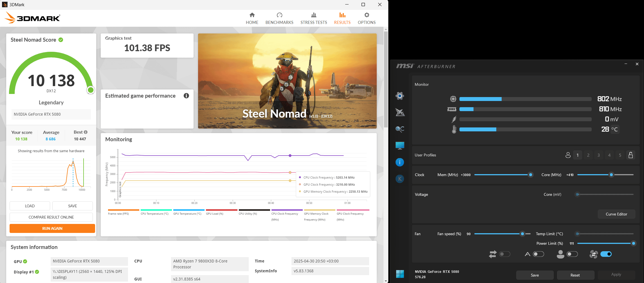The image size is (644, 283).
Task: Click COMPARE RESULT ONLINE
Action: pos(51,217)
